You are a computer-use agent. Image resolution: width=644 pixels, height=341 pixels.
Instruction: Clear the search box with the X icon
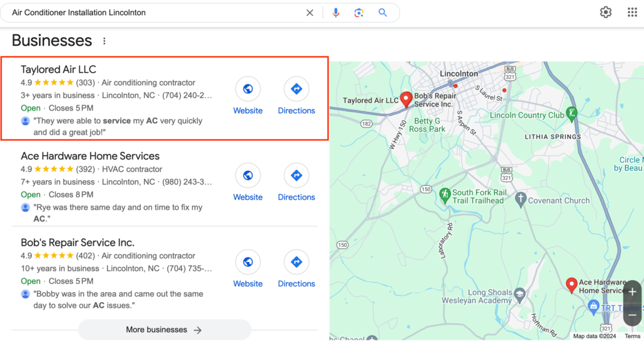(309, 13)
